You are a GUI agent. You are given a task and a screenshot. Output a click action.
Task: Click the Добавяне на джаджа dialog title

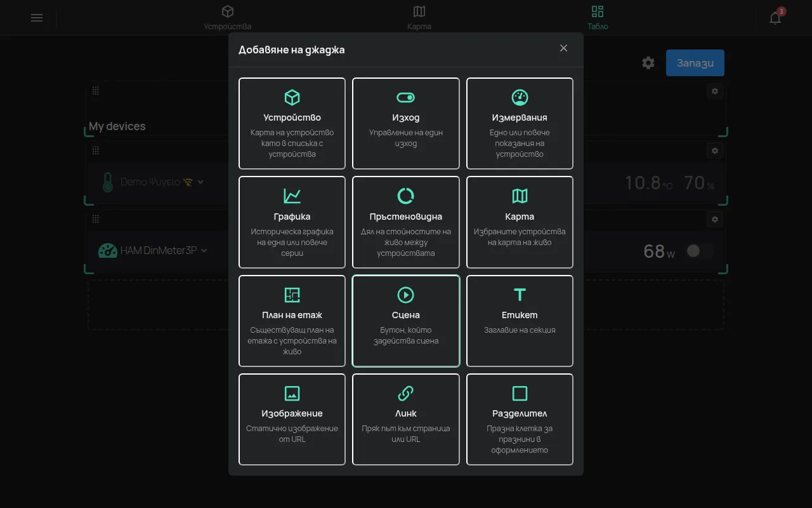click(x=292, y=50)
